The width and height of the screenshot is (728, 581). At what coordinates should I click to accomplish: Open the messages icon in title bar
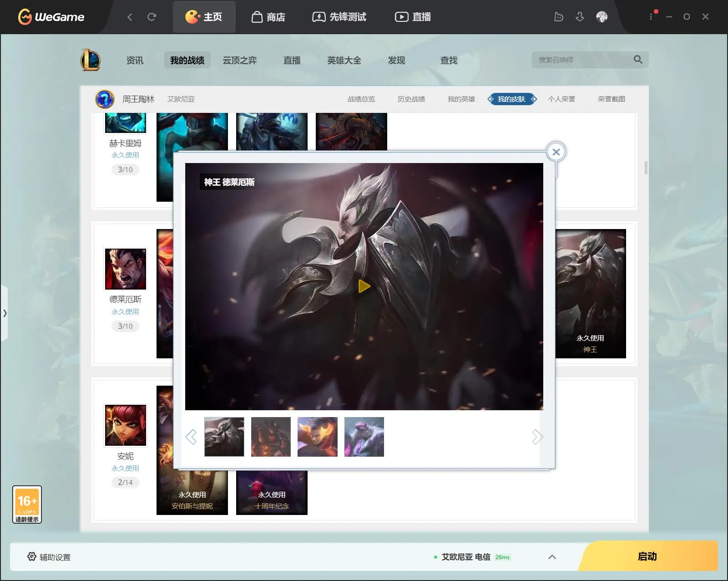coord(558,17)
